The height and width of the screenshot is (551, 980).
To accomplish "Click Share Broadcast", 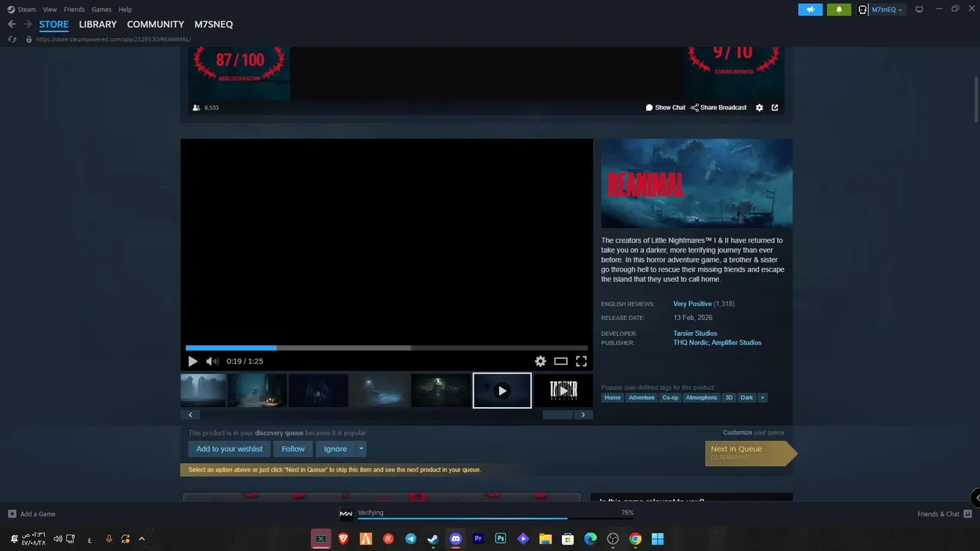I will point(718,108).
